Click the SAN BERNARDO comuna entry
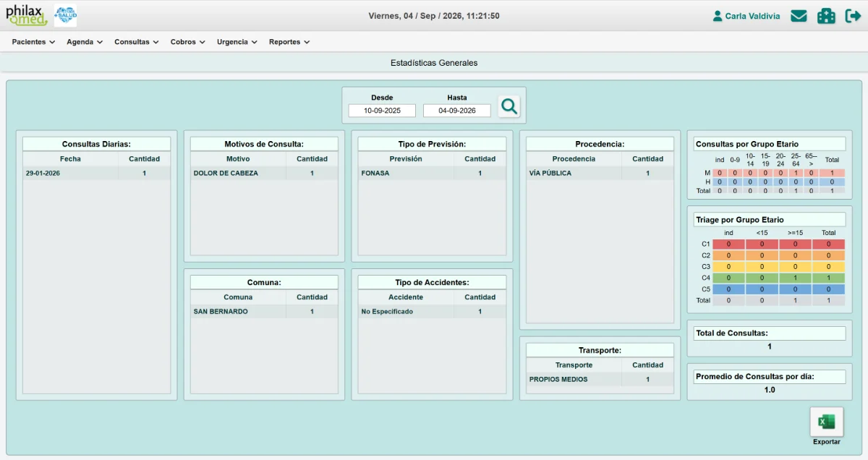Image resolution: width=868 pixels, height=460 pixels. (265, 312)
